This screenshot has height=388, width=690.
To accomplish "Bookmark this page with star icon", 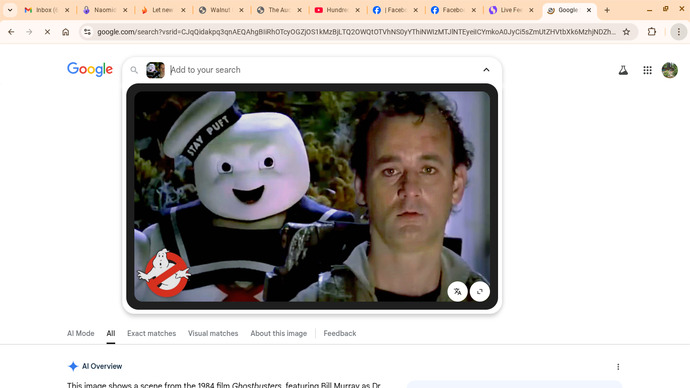I will coord(626,32).
